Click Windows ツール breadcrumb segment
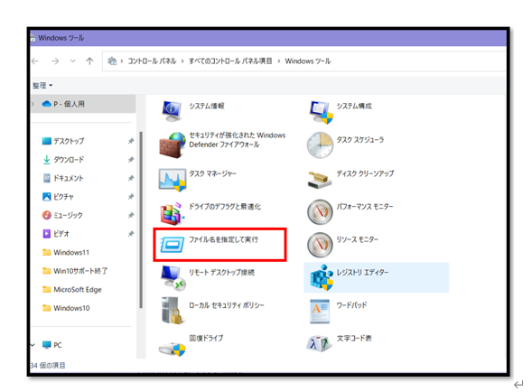Image resolution: width=532 pixels, height=392 pixels. (308, 61)
